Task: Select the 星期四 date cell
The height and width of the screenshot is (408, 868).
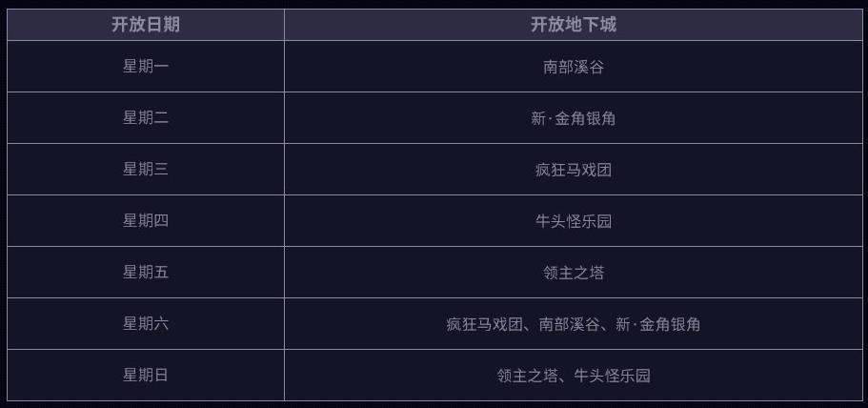Action: click(x=145, y=221)
